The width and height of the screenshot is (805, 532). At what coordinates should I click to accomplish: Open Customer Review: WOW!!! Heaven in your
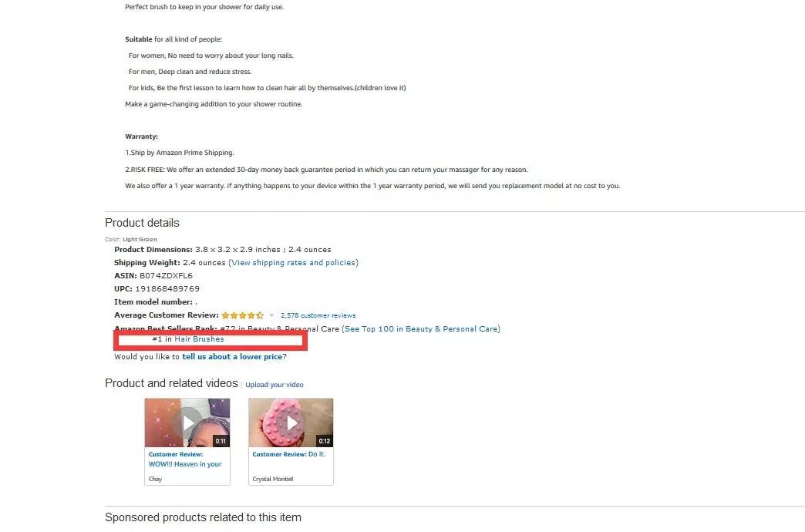(x=185, y=459)
